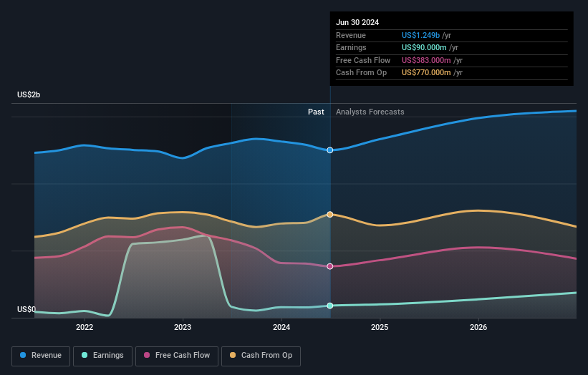The width and height of the screenshot is (588, 375).
Task: Select the 2023 x-axis label
Action: (183, 327)
